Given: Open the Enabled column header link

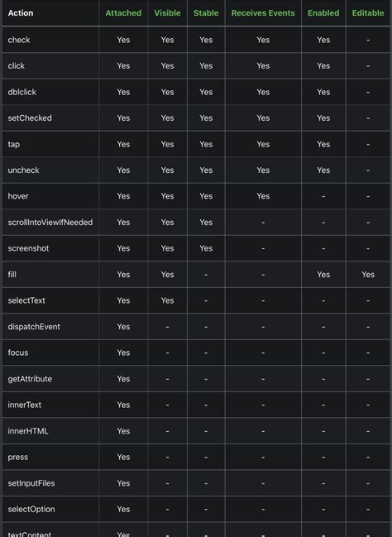Looking at the screenshot, I should tap(323, 13).
